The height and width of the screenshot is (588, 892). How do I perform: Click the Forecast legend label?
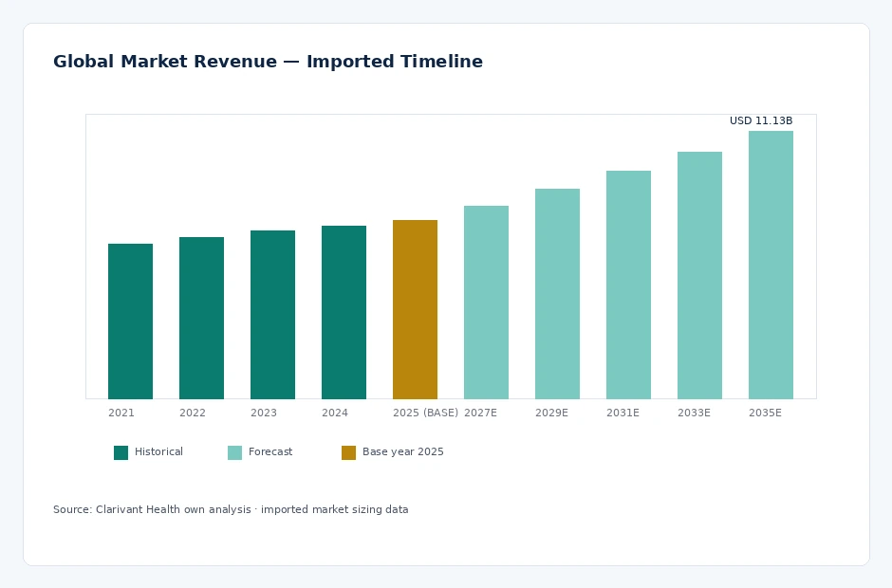click(270, 451)
